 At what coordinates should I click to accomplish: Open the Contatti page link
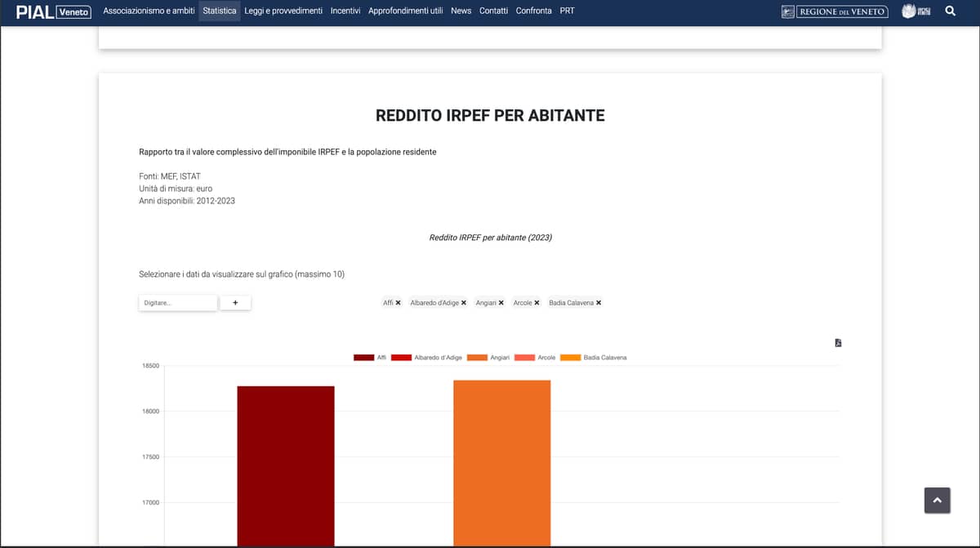[493, 11]
